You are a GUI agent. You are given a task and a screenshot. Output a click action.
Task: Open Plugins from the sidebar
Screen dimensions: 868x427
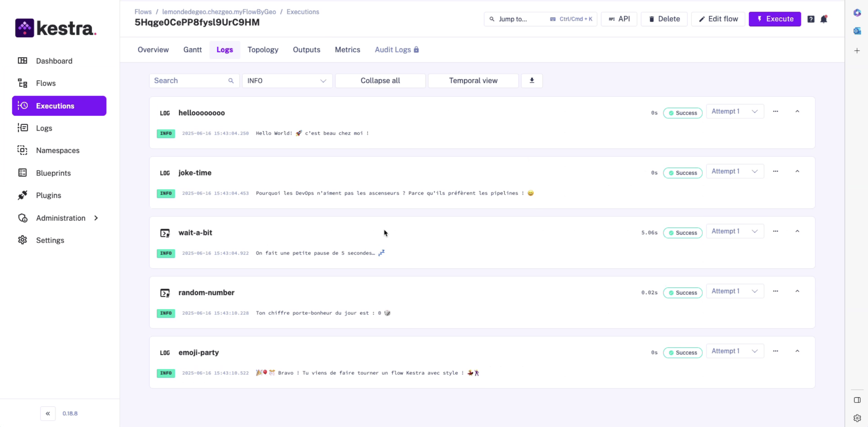click(48, 196)
